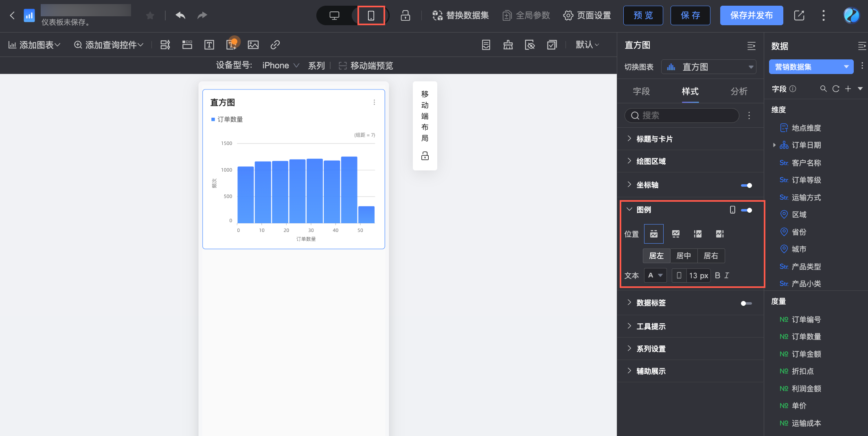Image resolution: width=868 pixels, height=436 pixels.
Task: Toggle the 数据标签 switch
Action: coord(746,303)
